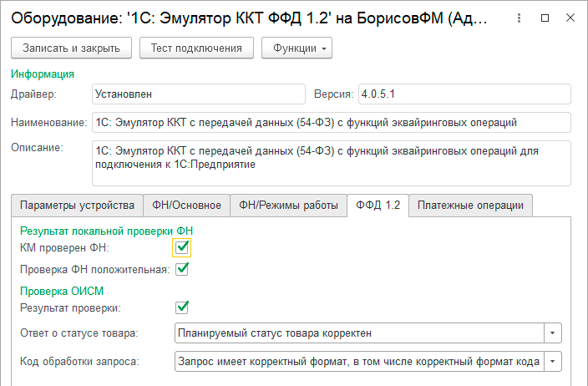Click the 'Наименование' text field
The height and width of the screenshot is (386, 588).
(331, 123)
